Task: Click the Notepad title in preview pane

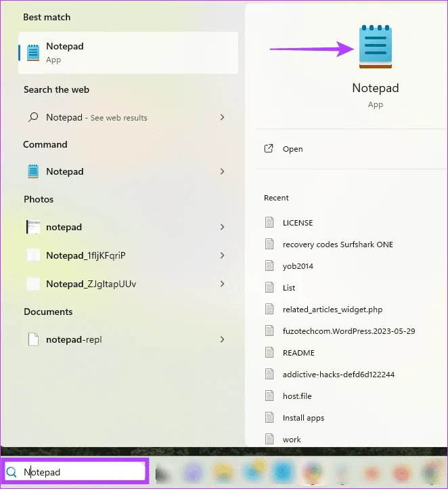Action: pyautogui.click(x=376, y=88)
